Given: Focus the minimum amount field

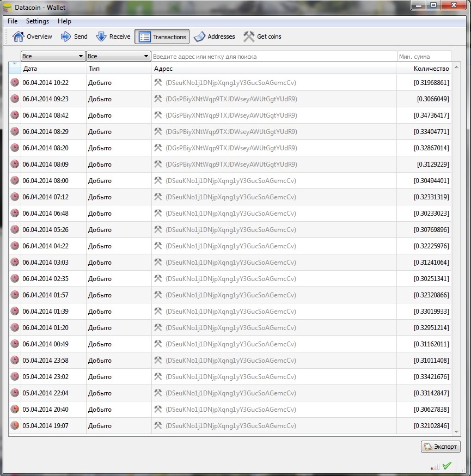Looking at the screenshot, I should tap(424, 57).
